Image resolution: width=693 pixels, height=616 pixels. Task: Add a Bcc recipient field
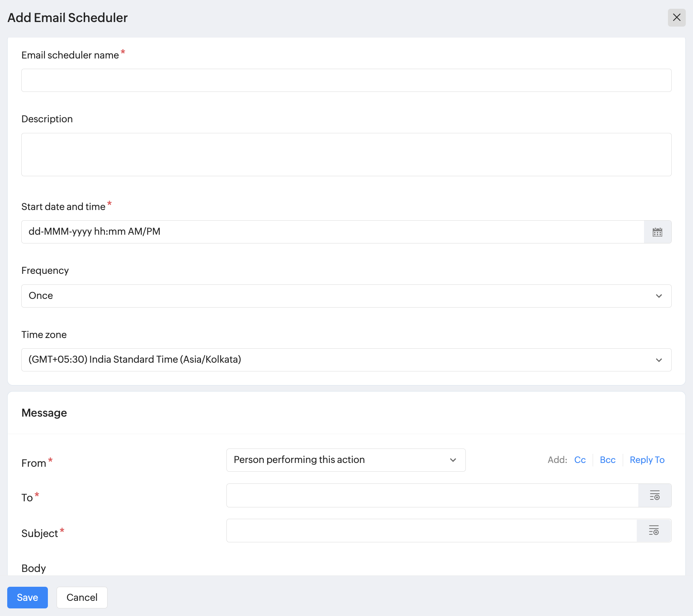click(608, 460)
